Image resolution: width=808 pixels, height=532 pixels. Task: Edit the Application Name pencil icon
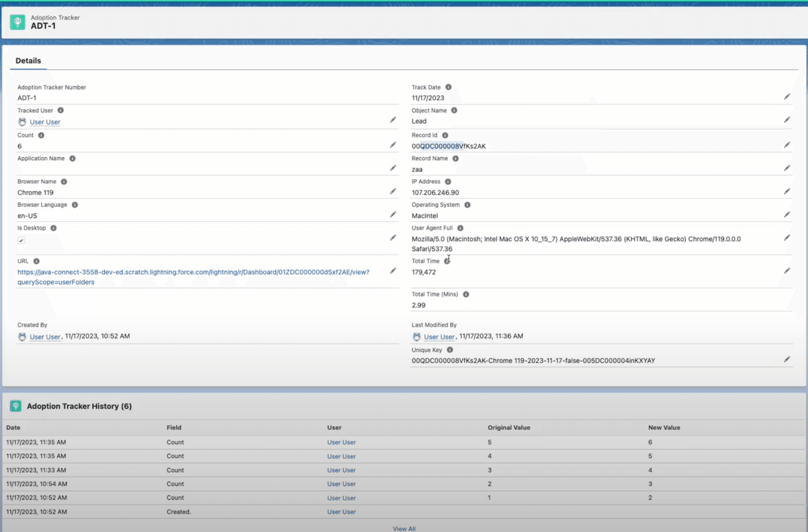393,168
